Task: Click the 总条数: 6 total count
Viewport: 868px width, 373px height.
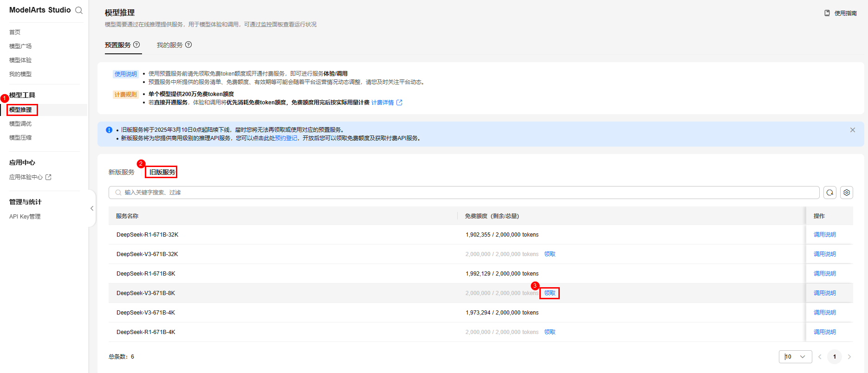Action: coord(122,357)
